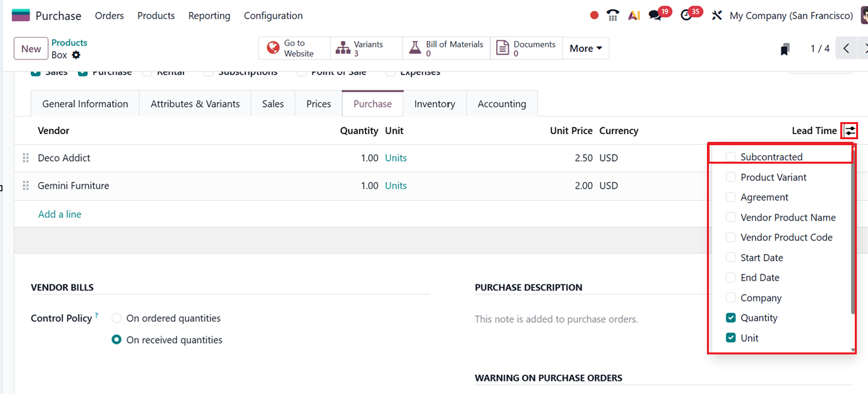Open the Configuration menu
Viewport: 868px width, 394px height.
click(273, 15)
